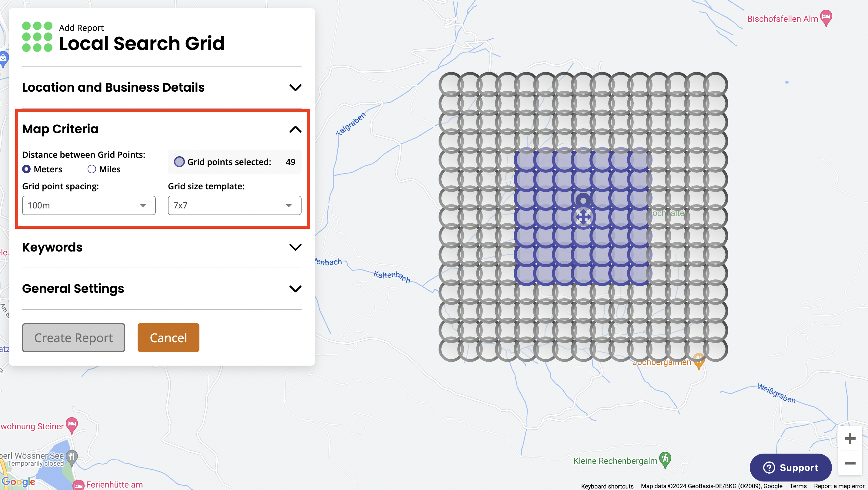Click the map zoom in plus icon
This screenshot has height=490, width=868.
[850, 438]
